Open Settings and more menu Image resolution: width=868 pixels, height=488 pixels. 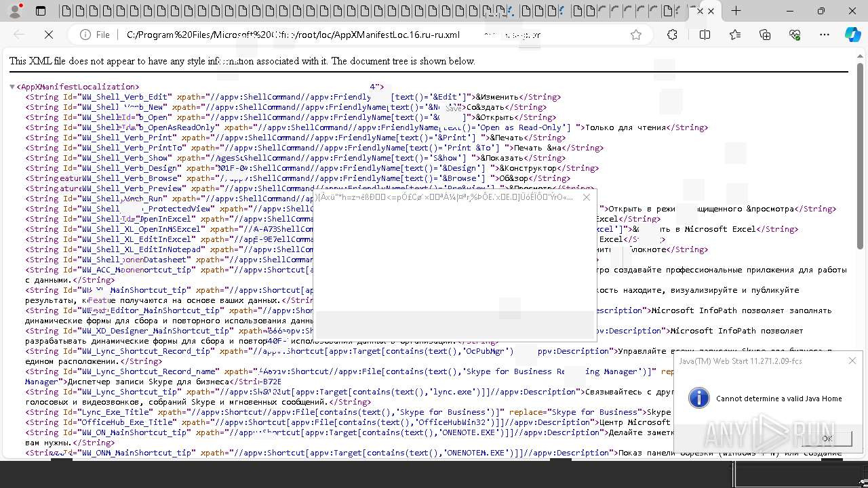pos(825,35)
